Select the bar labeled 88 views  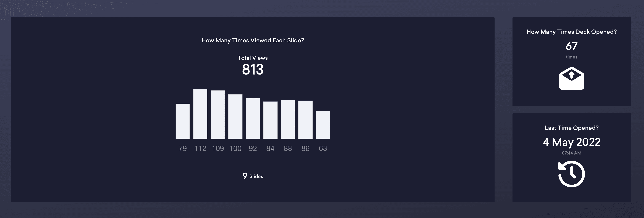point(288,119)
